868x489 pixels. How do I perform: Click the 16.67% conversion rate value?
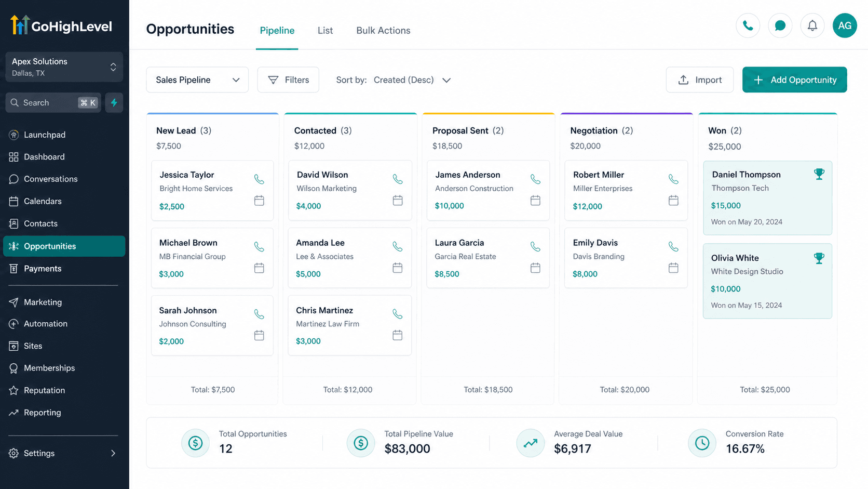click(x=745, y=448)
